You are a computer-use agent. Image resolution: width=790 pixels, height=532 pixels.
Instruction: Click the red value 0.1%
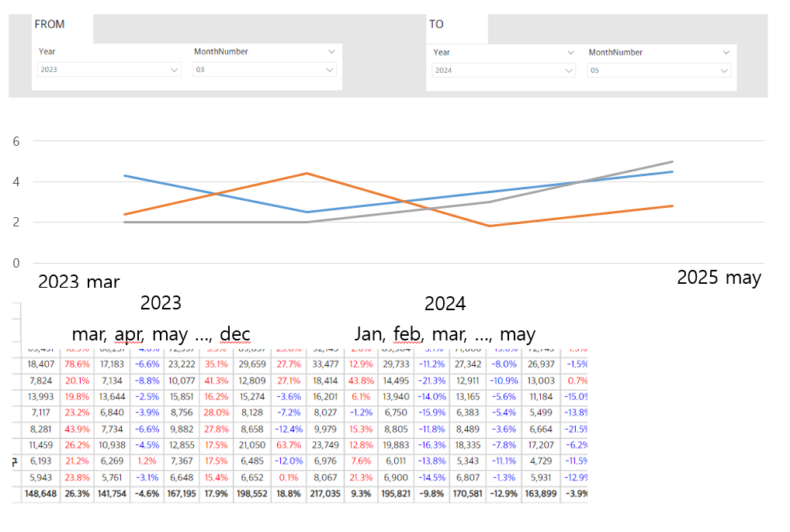tap(289, 477)
